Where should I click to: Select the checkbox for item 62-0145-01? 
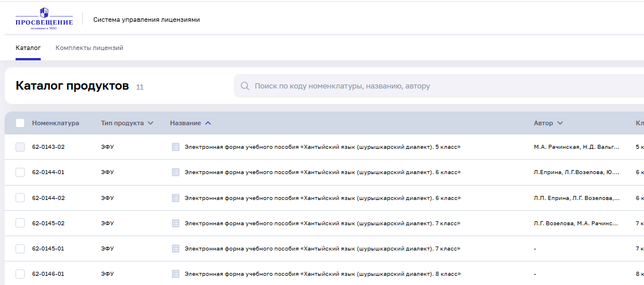(20, 249)
